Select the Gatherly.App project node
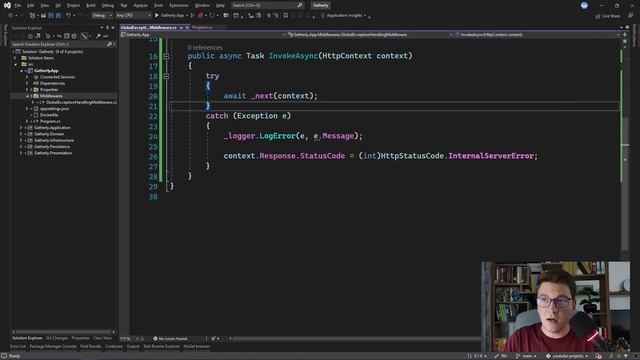640x360 pixels. tap(46, 71)
